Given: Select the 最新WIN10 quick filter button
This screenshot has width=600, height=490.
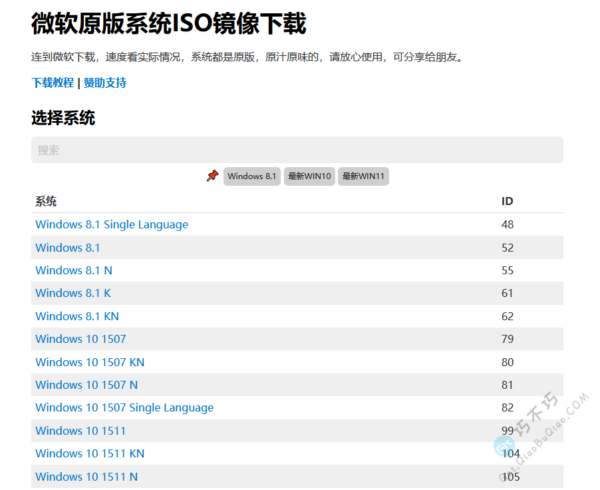Looking at the screenshot, I should click(309, 176).
